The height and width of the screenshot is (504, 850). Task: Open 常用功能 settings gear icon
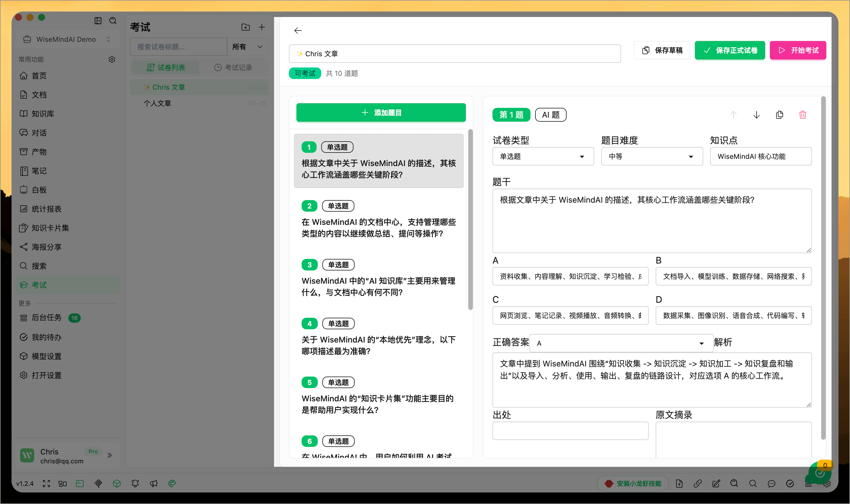pos(112,59)
